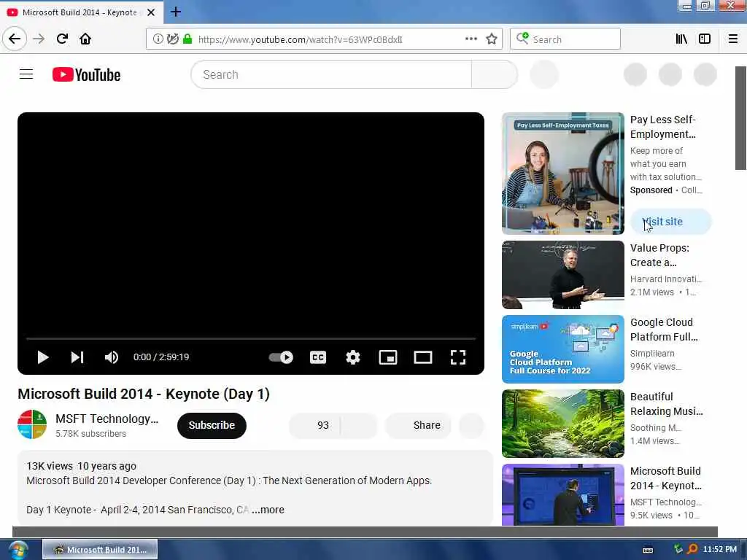This screenshot has height=560, width=747.
Task: Open page actions three-dot menu in address bar
Action: tap(471, 39)
